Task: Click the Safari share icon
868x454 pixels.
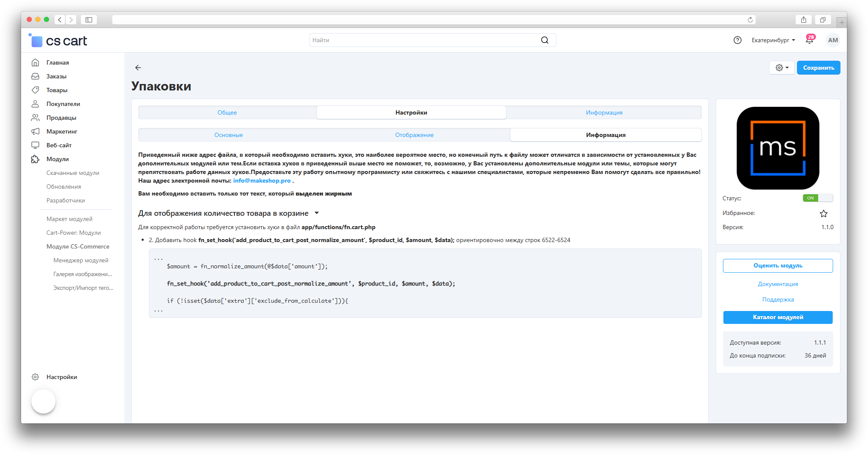Action: coord(803,20)
